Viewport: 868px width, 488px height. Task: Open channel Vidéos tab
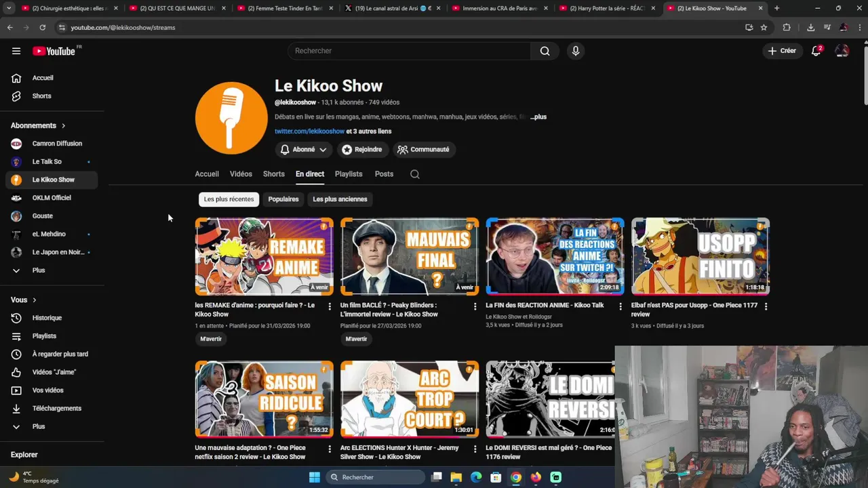pyautogui.click(x=241, y=174)
